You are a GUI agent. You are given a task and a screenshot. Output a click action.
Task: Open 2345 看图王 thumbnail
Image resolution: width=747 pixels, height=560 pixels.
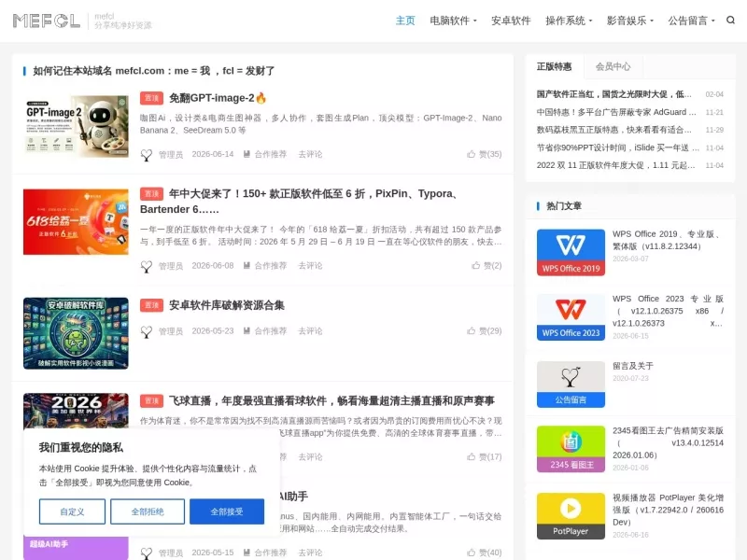(x=571, y=449)
